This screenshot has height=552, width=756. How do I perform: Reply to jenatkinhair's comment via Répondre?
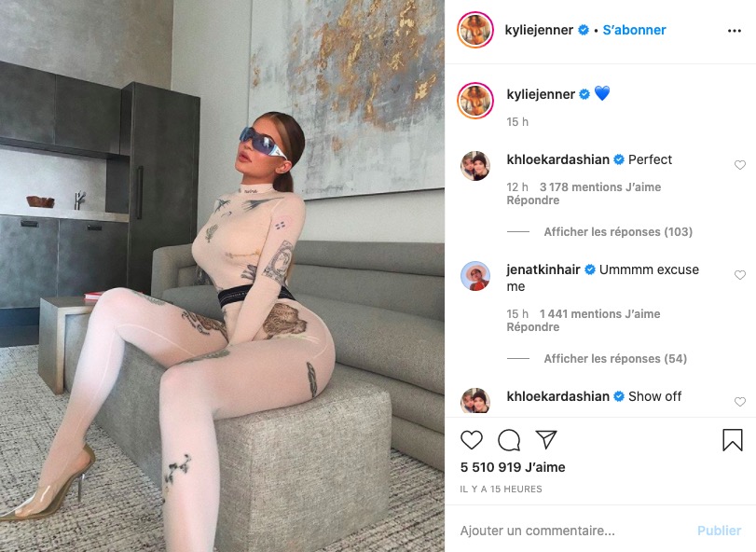tap(533, 327)
